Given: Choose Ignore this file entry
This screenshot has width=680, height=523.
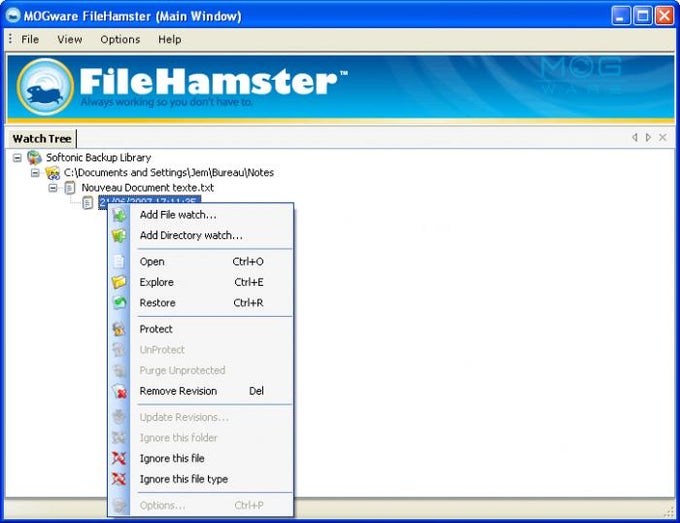Looking at the screenshot, I should click(201, 458).
